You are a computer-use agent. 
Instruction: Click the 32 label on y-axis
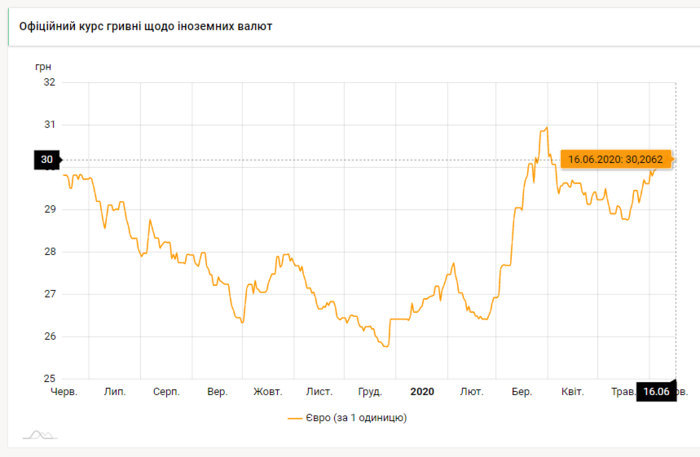(x=49, y=82)
